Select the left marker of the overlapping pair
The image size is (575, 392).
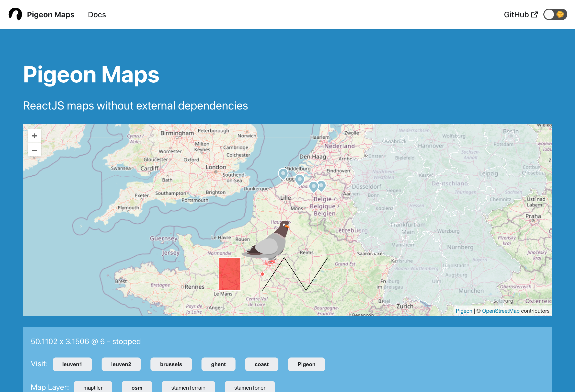point(313,187)
